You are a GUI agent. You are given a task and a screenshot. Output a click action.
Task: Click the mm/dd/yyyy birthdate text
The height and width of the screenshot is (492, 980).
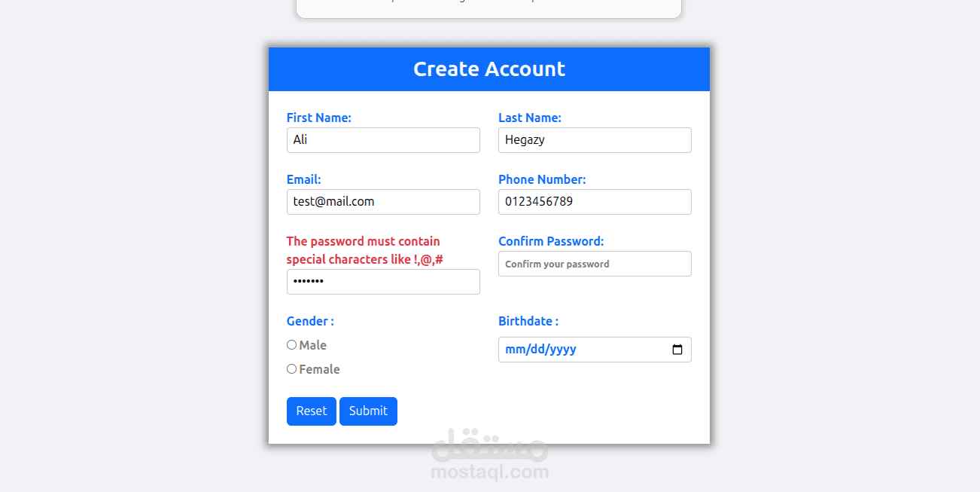click(x=541, y=350)
